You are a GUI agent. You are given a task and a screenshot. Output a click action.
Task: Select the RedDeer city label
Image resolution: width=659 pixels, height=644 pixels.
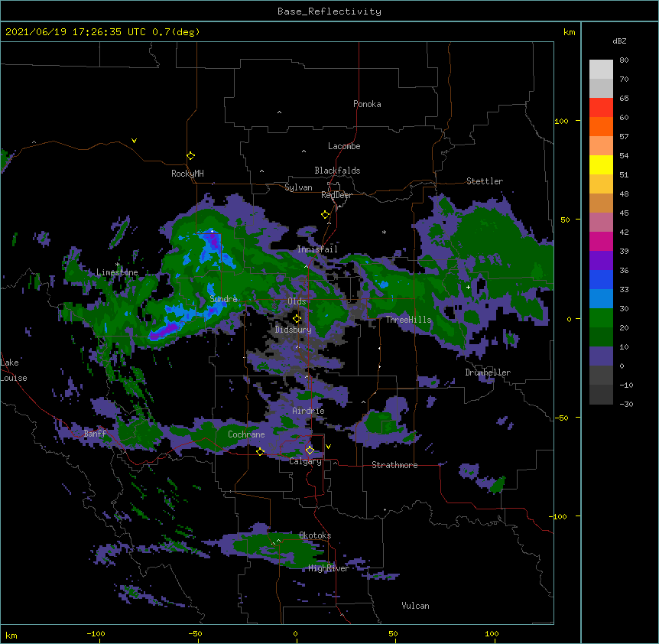click(x=336, y=195)
